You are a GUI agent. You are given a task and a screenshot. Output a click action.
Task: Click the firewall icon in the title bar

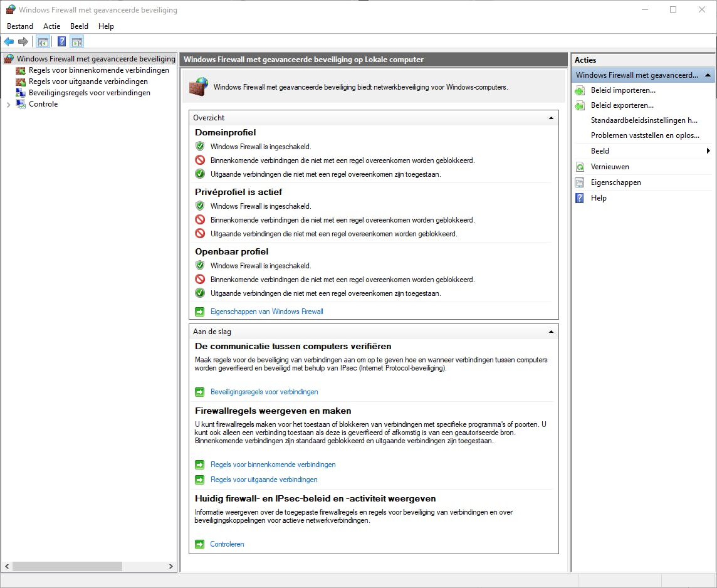click(10, 9)
